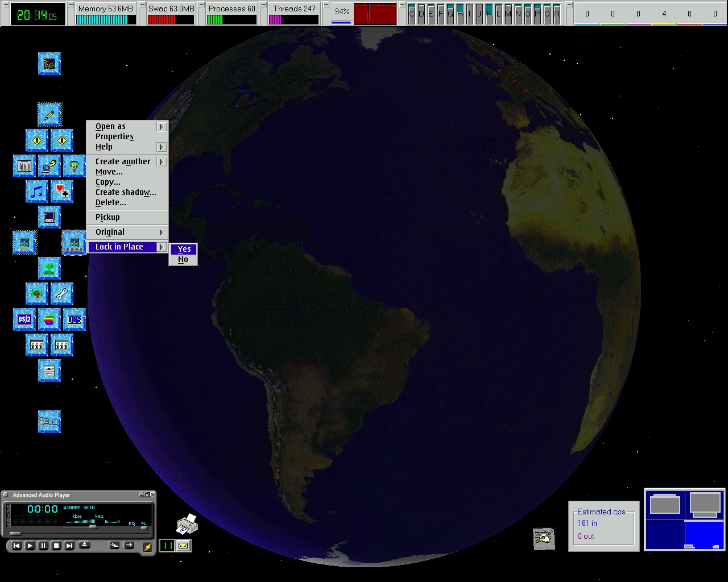The height and width of the screenshot is (582, 728).
Task: Open the bar chart monitor icon
Action: (24, 166)
